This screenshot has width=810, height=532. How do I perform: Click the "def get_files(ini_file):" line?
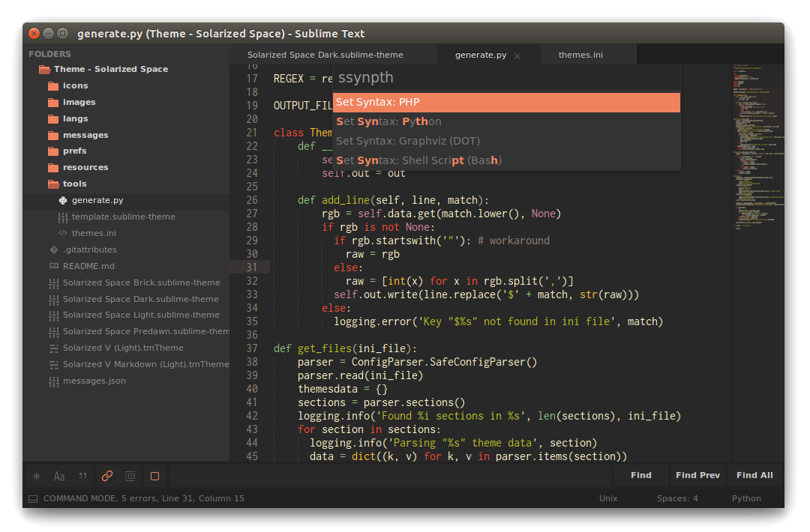345,349
